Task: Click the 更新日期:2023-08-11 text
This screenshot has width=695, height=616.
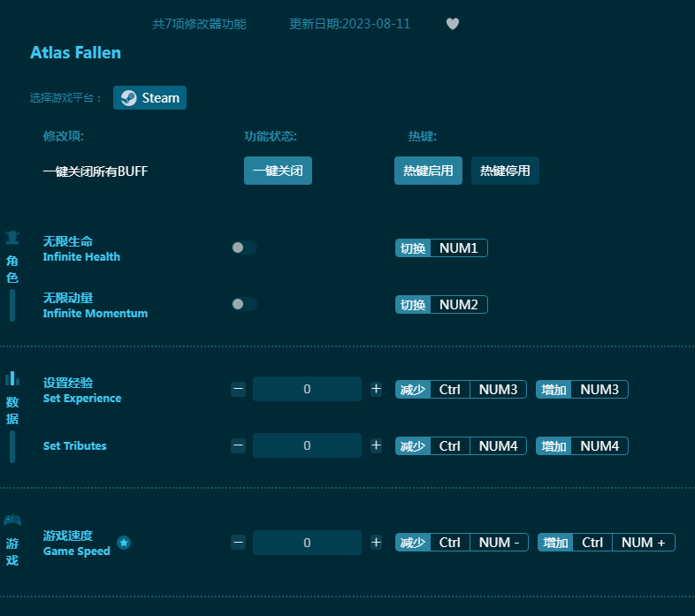Action: [x=350, y=24]
